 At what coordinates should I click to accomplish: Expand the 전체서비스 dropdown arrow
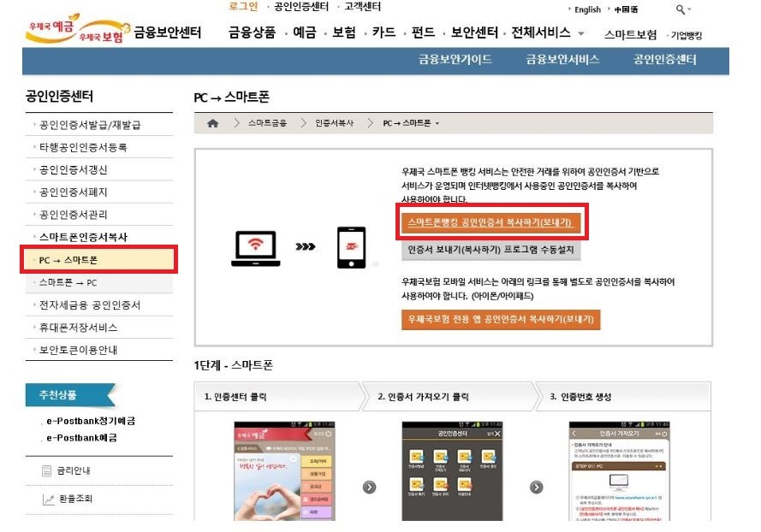[x=581, y=33]
